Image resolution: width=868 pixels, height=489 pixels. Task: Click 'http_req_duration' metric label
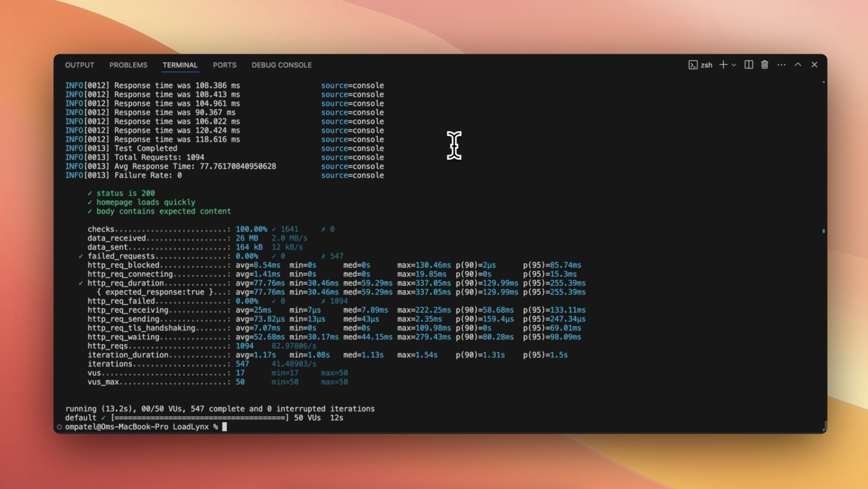[126, 283]
